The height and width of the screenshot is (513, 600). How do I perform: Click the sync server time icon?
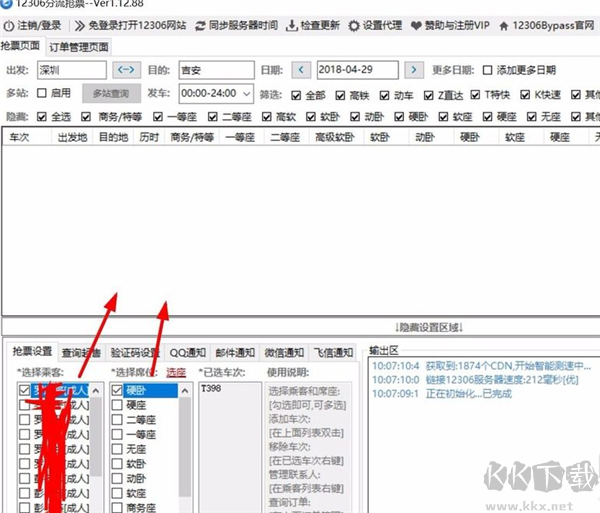(x=200, y=26)
